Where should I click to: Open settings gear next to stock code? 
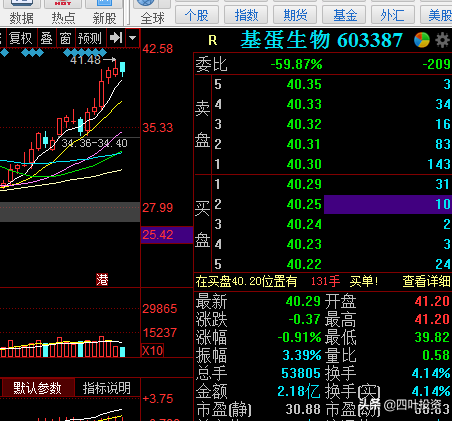[x=443, y=40]
